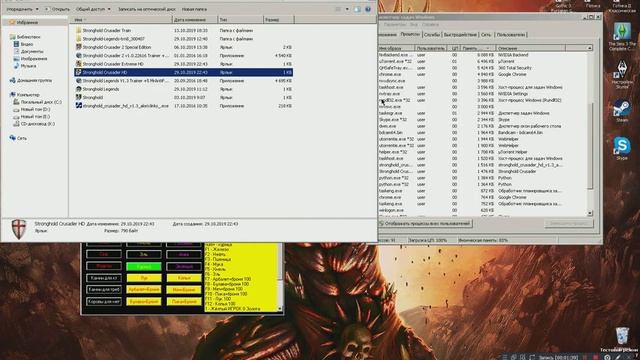Open Libraries in the navigation pane
Image resolution: width=640 pixels, height=360 pixels.
click(25, 37)
